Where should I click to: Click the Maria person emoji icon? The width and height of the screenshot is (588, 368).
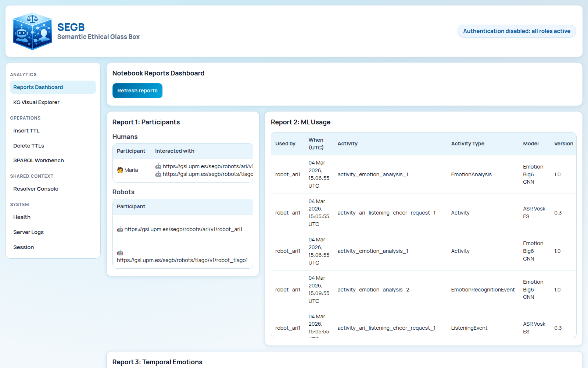coord(120,170)
